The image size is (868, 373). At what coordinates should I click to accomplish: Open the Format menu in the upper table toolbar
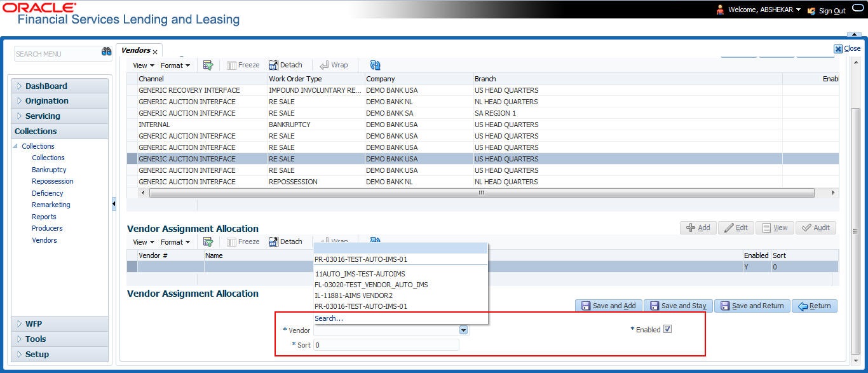pyautogui.click(x=175, y=65)
